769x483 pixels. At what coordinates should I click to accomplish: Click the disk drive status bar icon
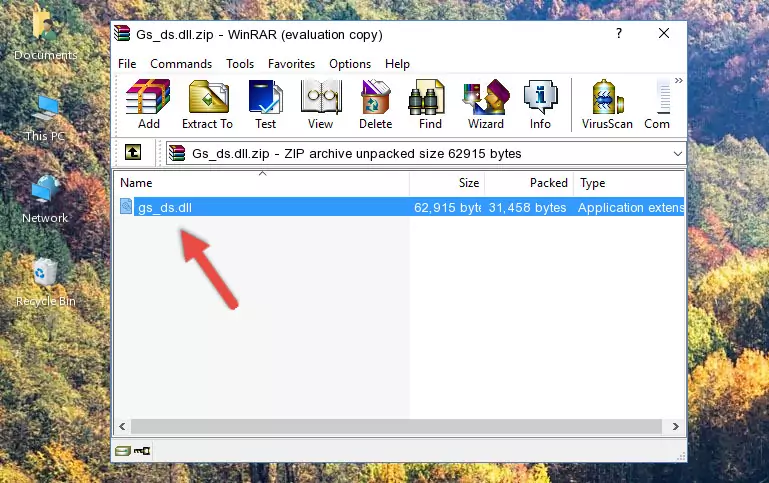(x=123, y=451)
